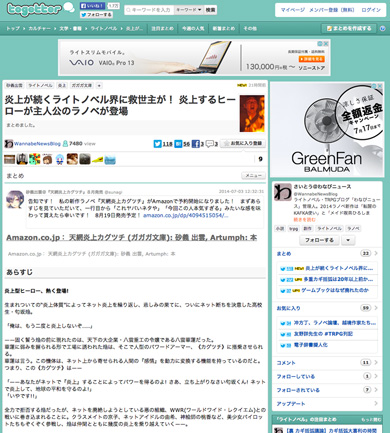
Task: Click the last blue avatar in favorited row
Action: [110, 159]
